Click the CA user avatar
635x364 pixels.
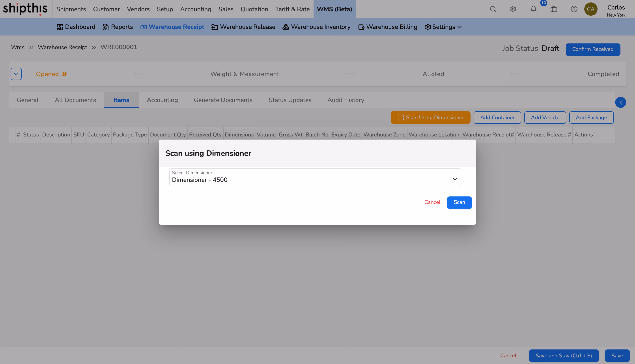tap(591, 9)
